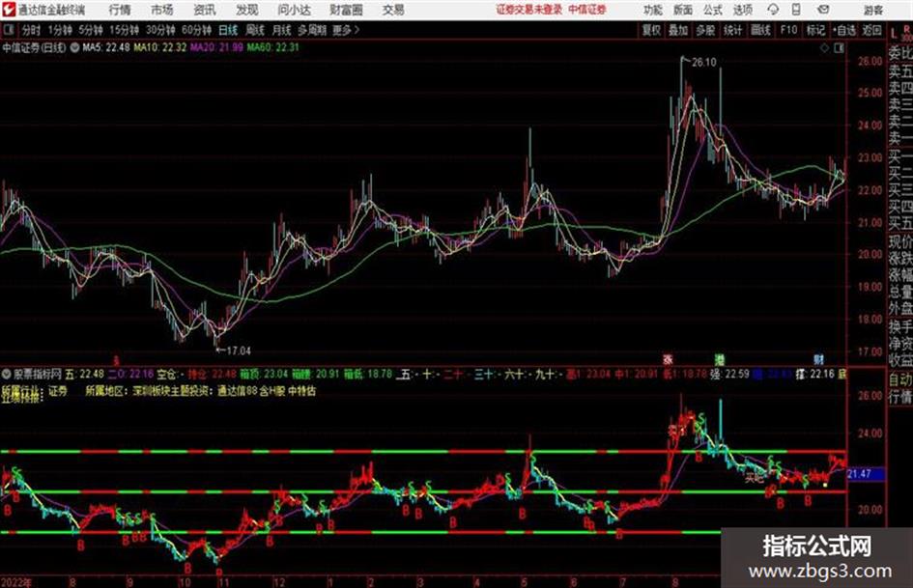Switch to 60分钟 period
Screen dimensions: 913x588
pos(196,30)
